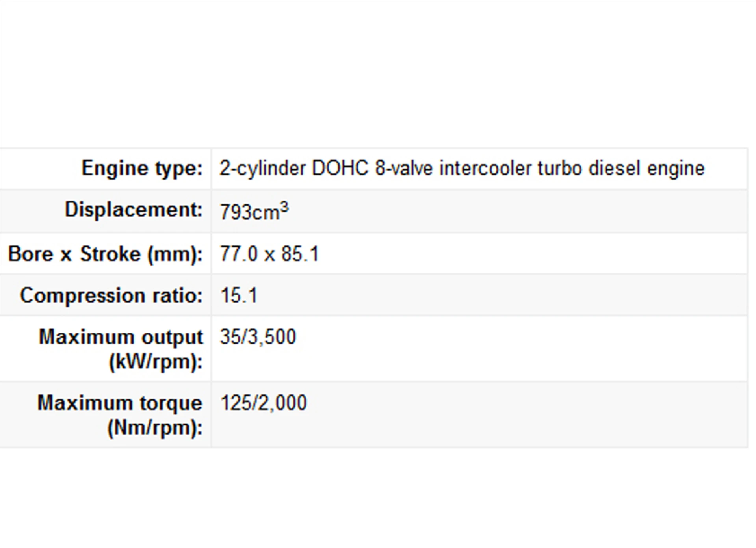Click the "Engine type:" row label
The height and width of the screenshot is (548, 756).
click(x=142, y=169)
